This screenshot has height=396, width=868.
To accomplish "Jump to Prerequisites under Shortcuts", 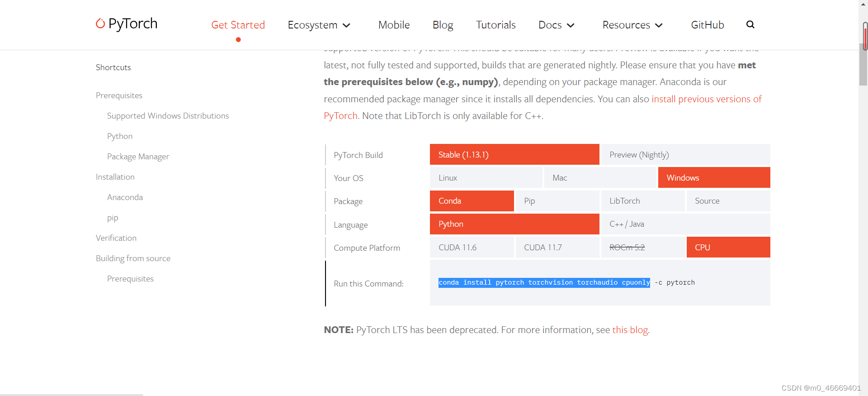I will coord(119,95).
